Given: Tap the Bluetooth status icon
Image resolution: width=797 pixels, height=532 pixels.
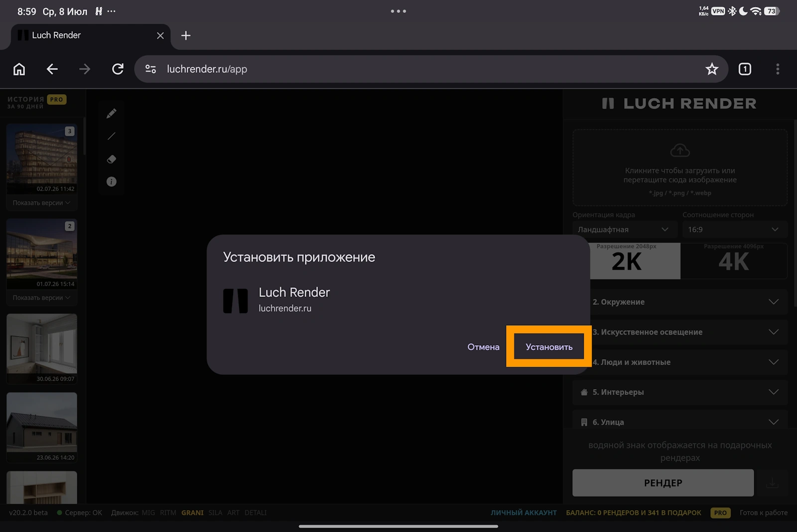Looking at the screenshot, I should (x=732, y=11).
